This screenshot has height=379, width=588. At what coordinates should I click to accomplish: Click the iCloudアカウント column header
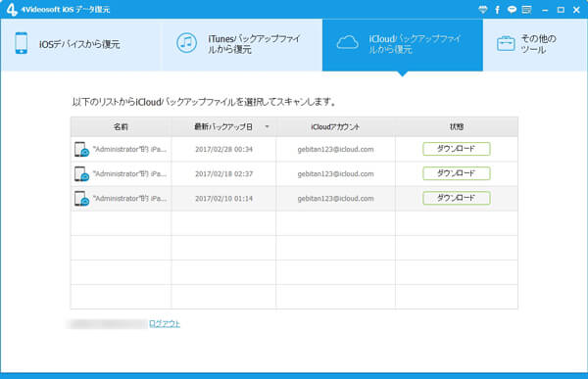pos(335,126)
